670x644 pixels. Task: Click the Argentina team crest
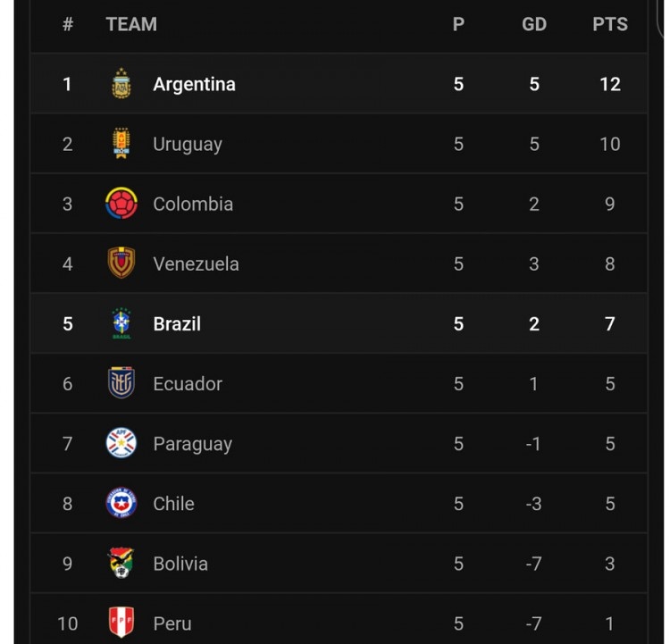point(121,83)
